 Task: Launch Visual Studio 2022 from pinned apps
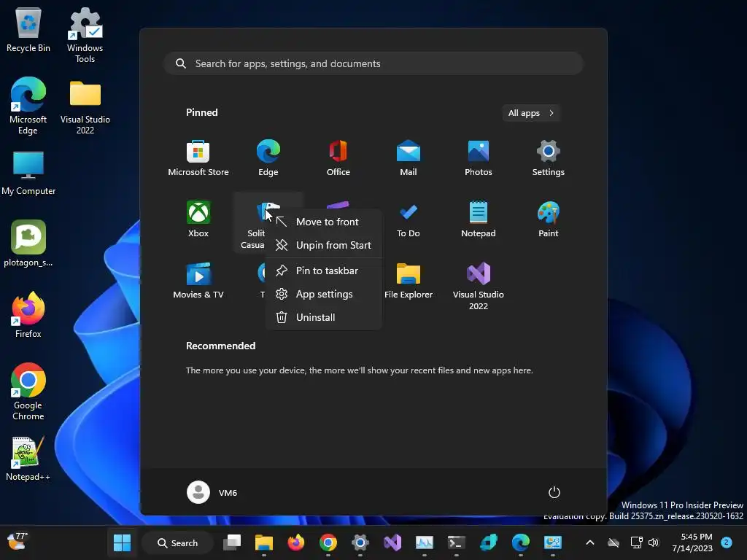point(479,287)
